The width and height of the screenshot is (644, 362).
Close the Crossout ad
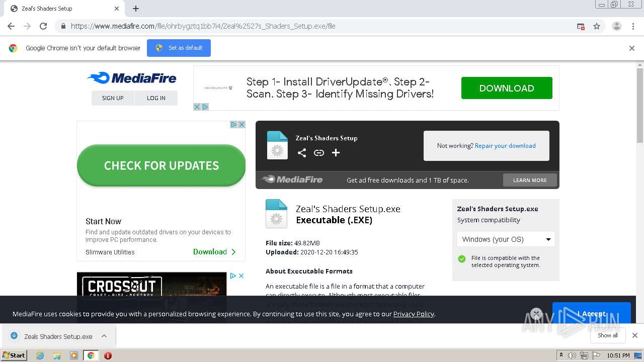[241, 276]
